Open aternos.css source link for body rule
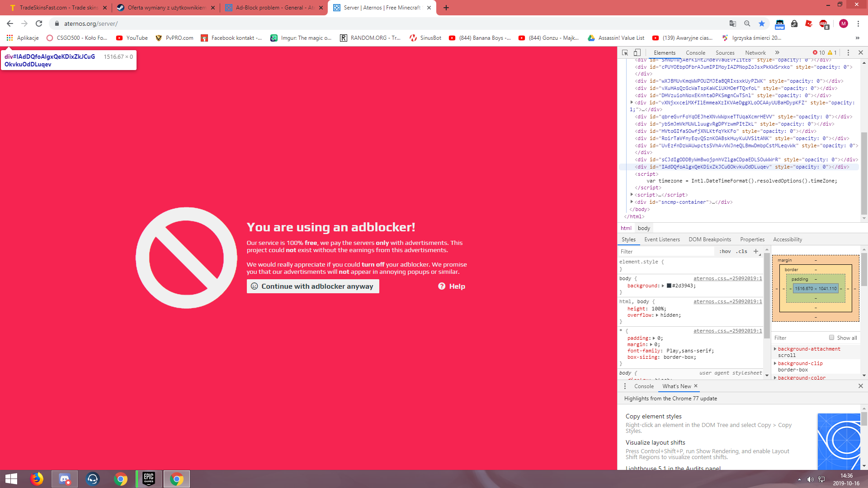This screenshot has width=868, height=488. pos(728,278)
